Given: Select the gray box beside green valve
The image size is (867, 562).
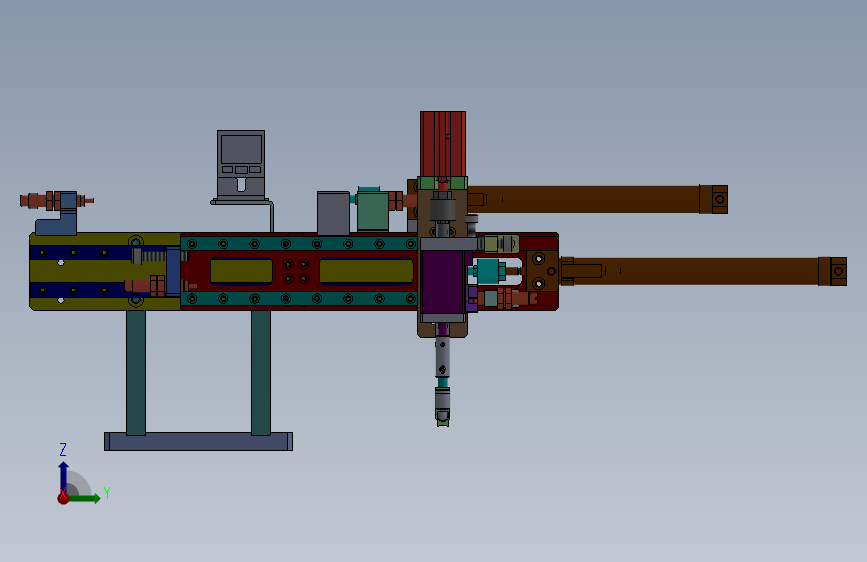Looking at the screenshot, I should [x=333, y=213].
